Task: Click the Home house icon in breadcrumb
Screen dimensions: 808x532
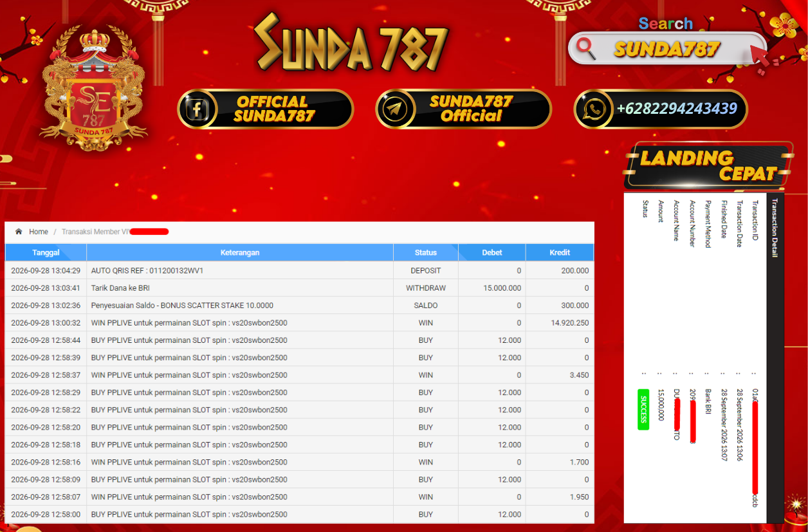Action: click(19, 232)
